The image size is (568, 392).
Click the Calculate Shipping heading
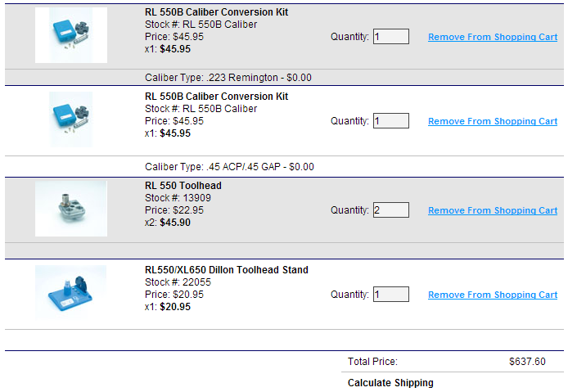coord(390,383)
